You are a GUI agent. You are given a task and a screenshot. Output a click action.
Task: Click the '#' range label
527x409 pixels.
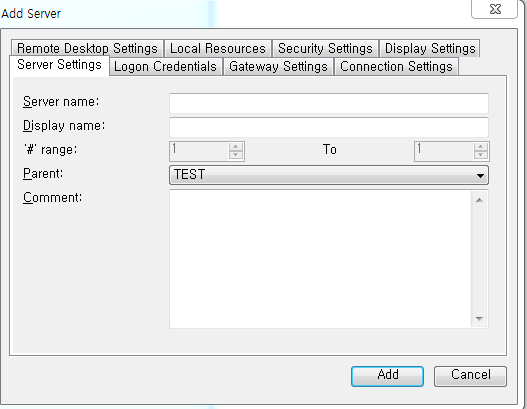[x=50, y=150]
